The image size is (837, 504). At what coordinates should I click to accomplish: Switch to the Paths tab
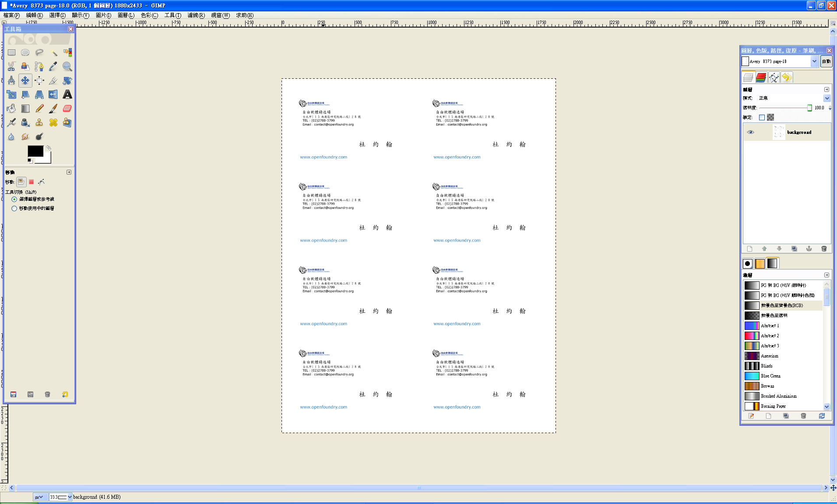pos(774,78)
